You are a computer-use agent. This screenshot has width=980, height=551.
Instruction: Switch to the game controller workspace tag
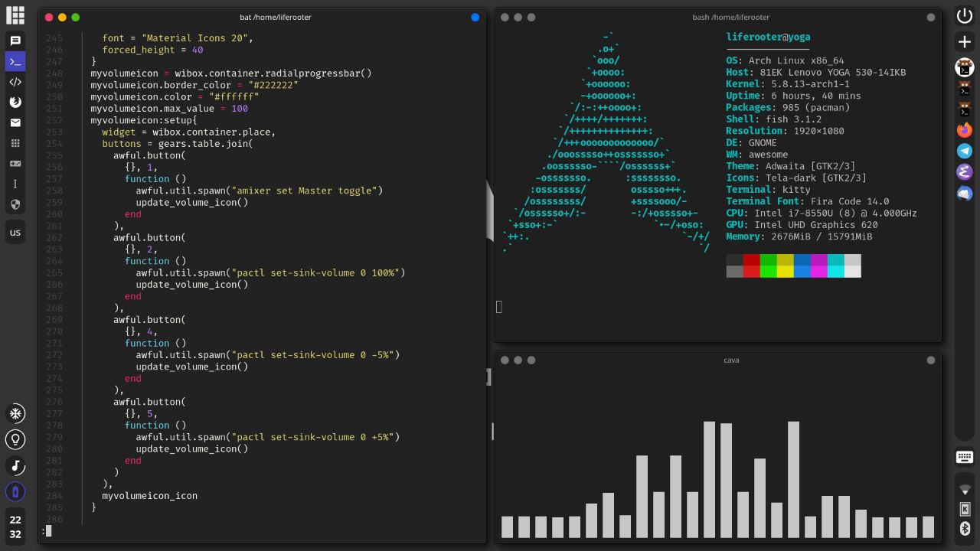pos(15,163)
